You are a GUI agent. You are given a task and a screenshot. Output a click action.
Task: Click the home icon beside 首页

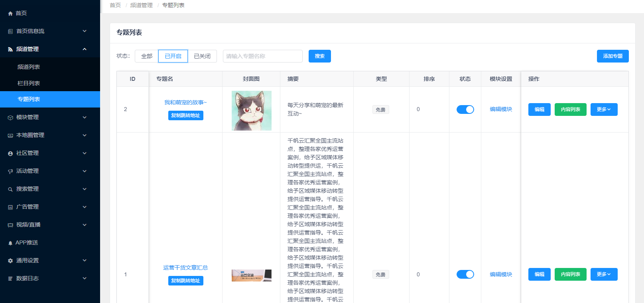(10, 14)
